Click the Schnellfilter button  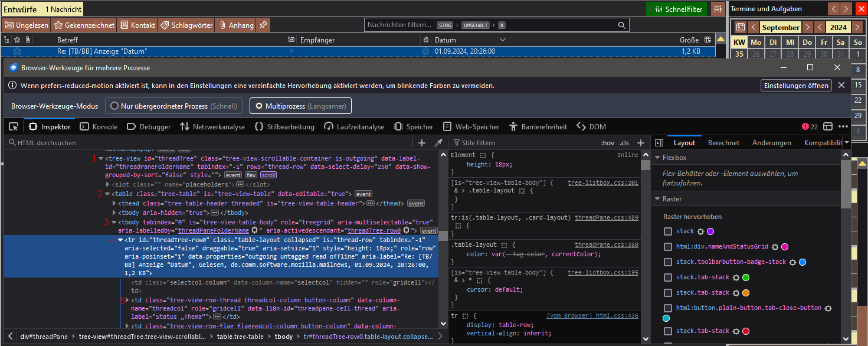[x=677, y=9]
